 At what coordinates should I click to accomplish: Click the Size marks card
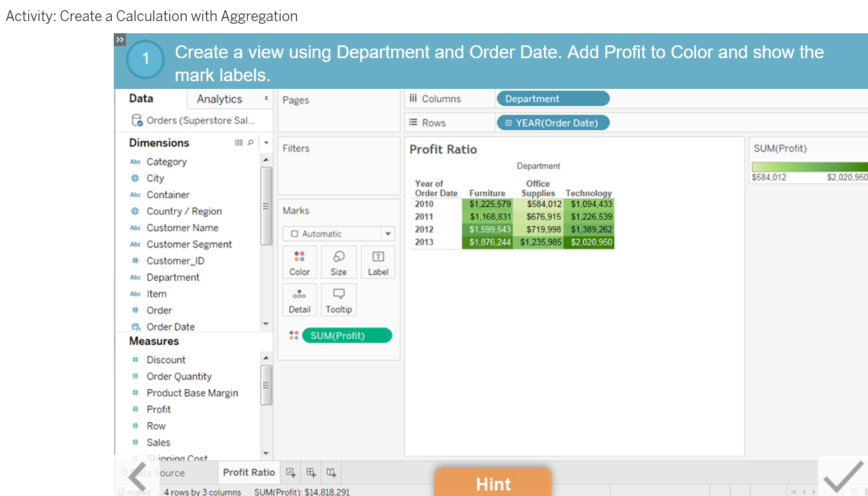tap(338, 262)
